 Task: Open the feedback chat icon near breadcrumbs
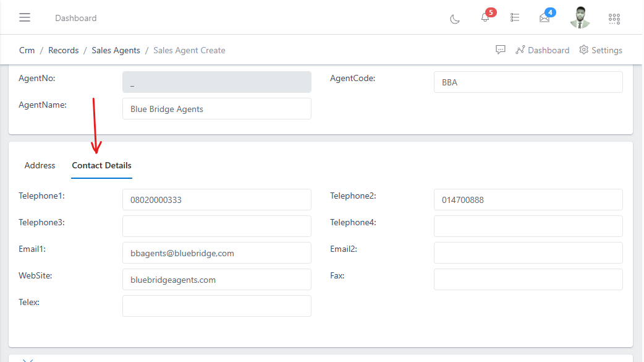click(501, 50)
